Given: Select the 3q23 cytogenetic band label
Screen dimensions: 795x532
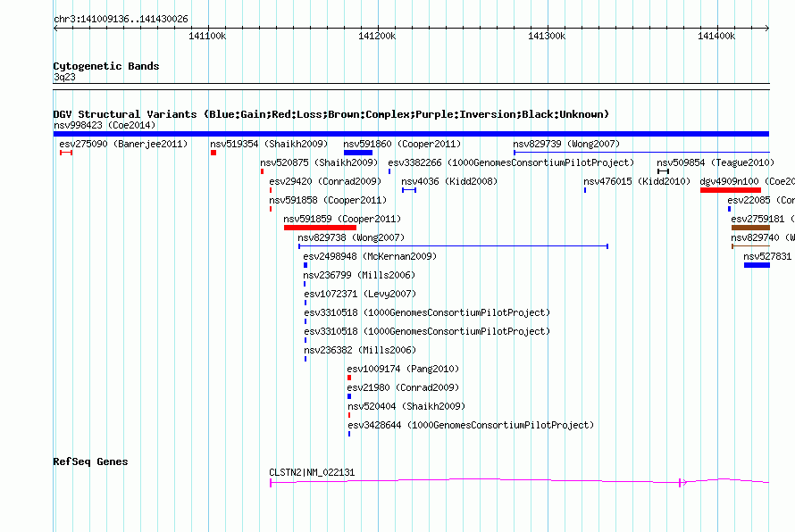Looking at the screenshot, I should click(x=64, y=77).
